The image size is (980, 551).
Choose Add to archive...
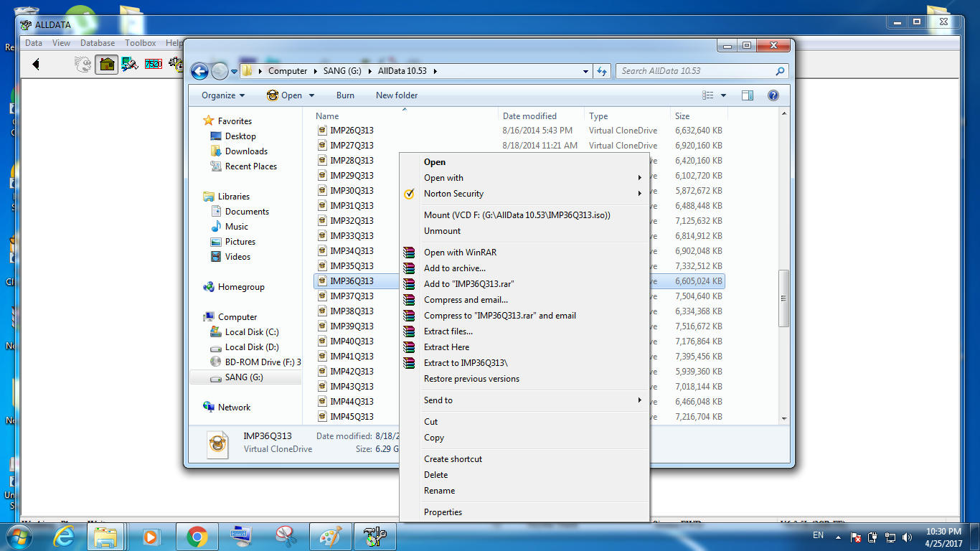524,268
